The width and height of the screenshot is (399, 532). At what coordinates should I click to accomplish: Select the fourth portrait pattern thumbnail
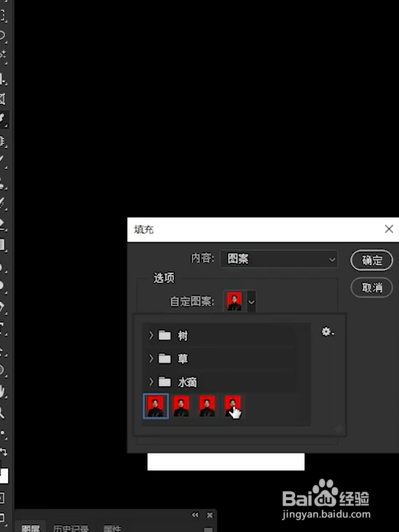[x=232, y=406]
